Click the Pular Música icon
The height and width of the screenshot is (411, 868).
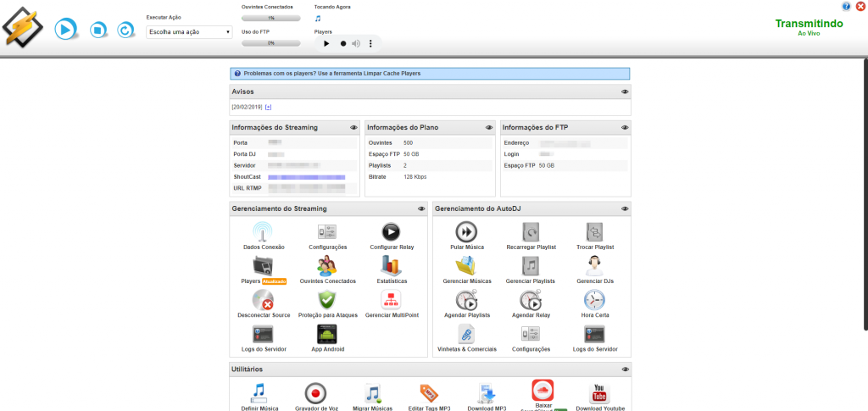(x=466, y=231)
